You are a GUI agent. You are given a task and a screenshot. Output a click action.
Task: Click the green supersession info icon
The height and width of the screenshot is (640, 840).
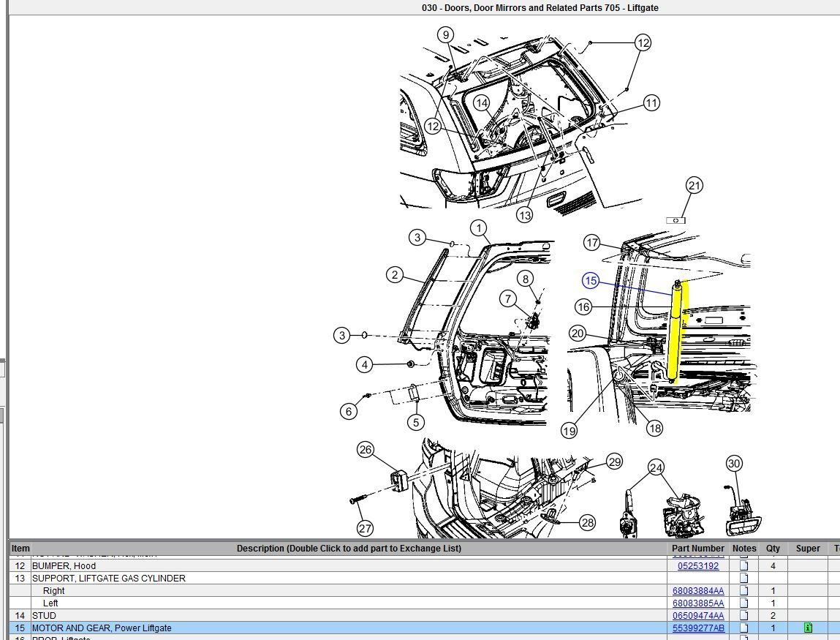(808, 628)
